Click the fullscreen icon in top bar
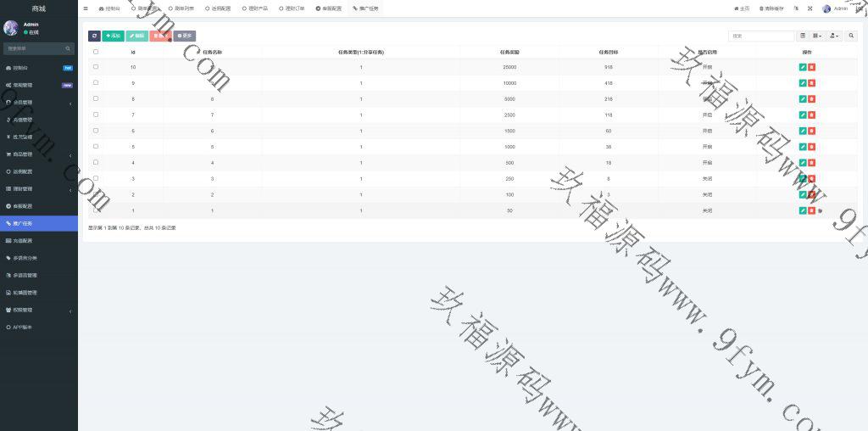Viewport: 868px width, 431px height. (809, 8)
